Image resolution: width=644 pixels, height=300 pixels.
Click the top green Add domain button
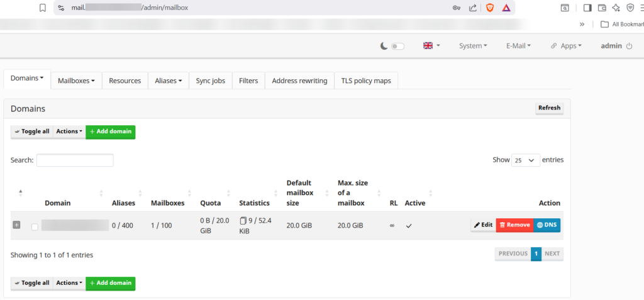pyautogui.click(x=110, y=131)
